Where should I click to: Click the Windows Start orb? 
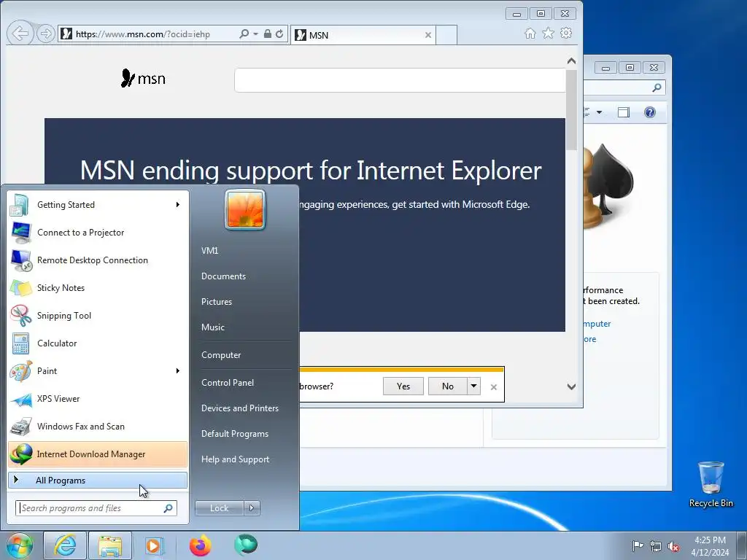coord(19,545)
